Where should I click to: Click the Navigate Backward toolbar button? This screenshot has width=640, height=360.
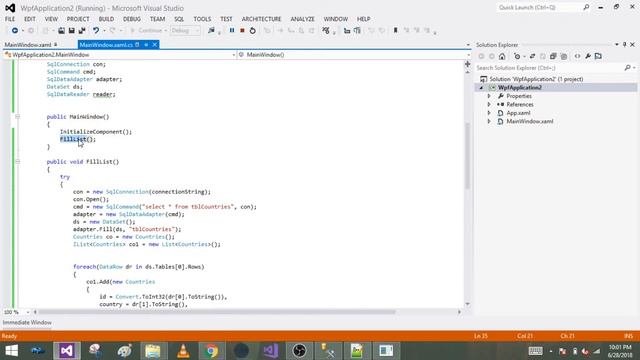[15, 31]
